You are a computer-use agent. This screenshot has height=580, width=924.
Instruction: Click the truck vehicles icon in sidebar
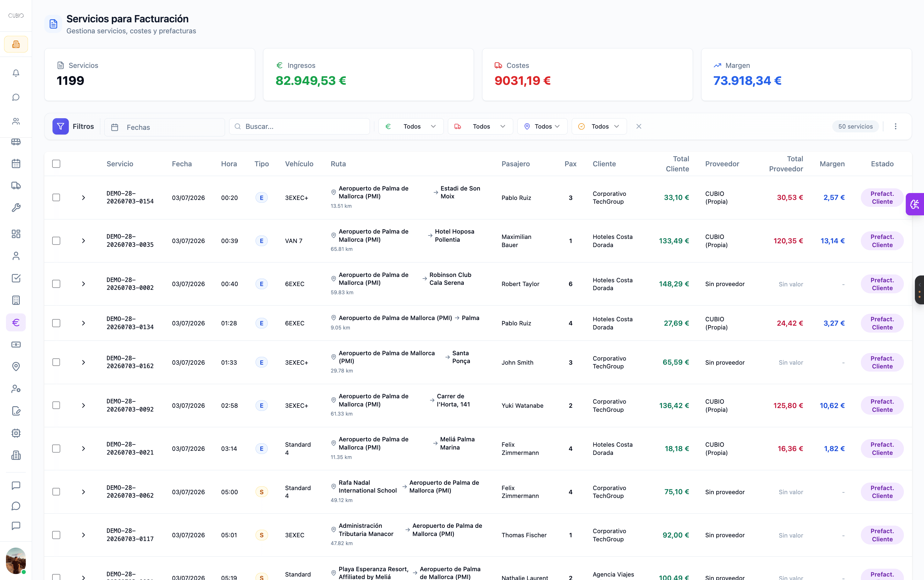(16, 186)
